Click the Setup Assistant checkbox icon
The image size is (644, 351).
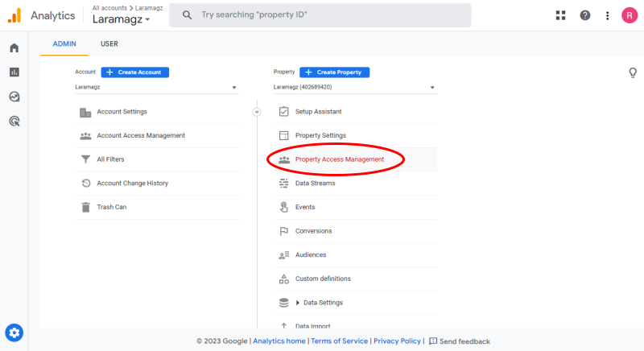284,112
